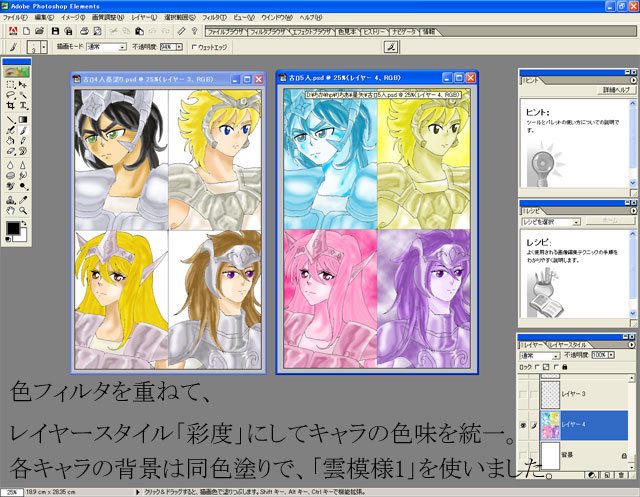This screenshot has height=497, width=640.
Task: Click the Print toolbar icon
Action: [84, 31]
